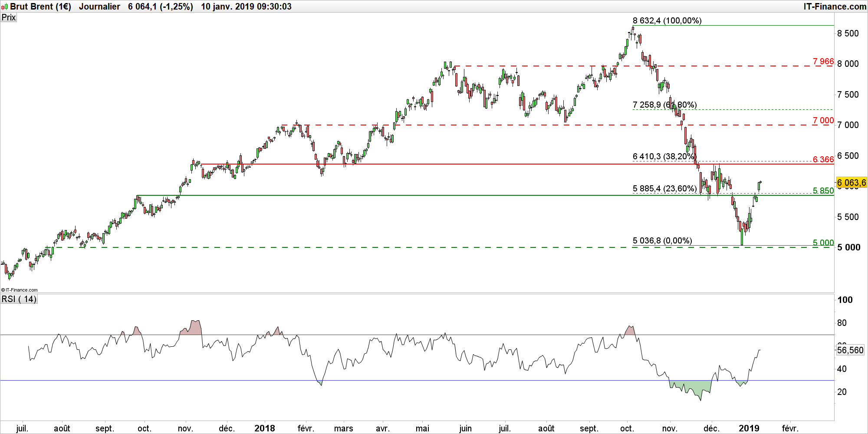Screen dimensions: 868x434
Task: Click the RSI axis value '100'
Action: [845, 300]
